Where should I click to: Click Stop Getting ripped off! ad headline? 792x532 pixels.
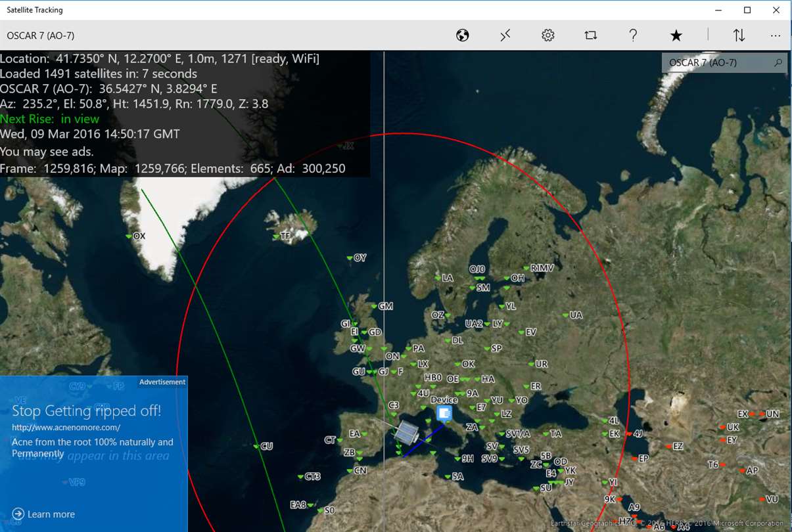coord(86,411)
